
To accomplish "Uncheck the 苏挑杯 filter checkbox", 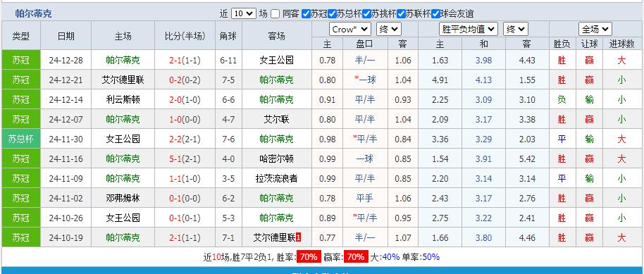I will pyautogui.click(x=367, y=13).
